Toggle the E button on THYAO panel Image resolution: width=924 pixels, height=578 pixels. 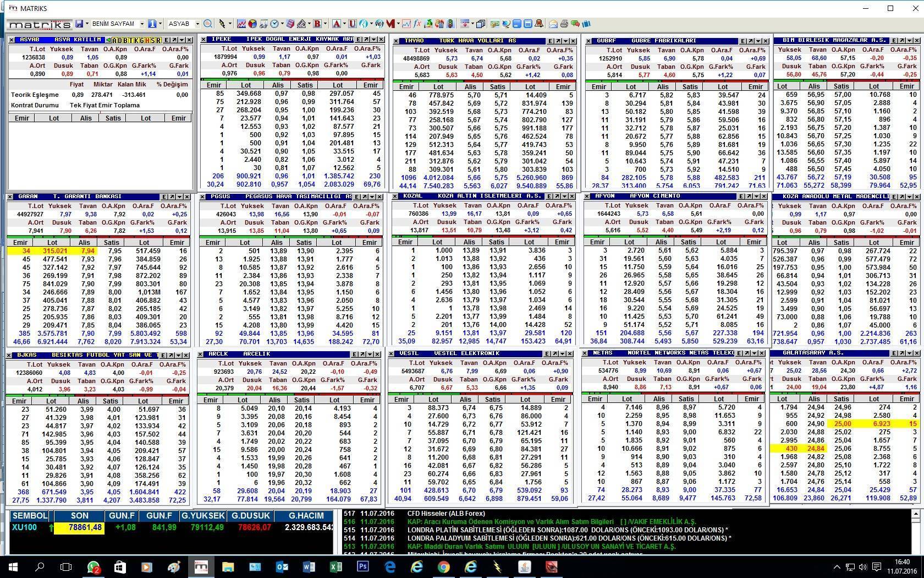point(550,41)
